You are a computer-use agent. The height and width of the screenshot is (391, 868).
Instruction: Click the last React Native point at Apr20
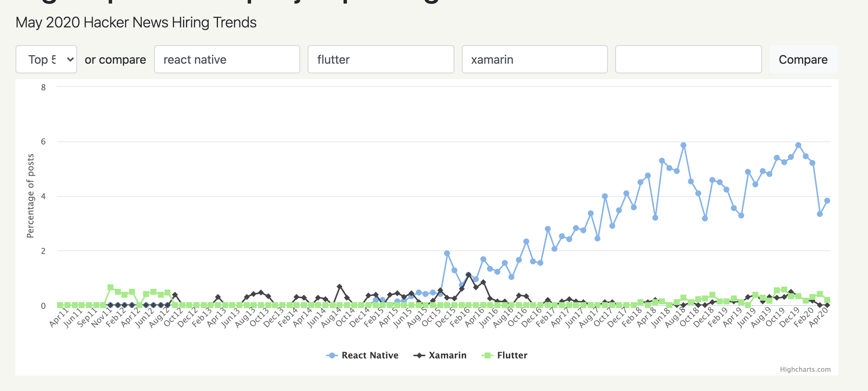(827, 201)
